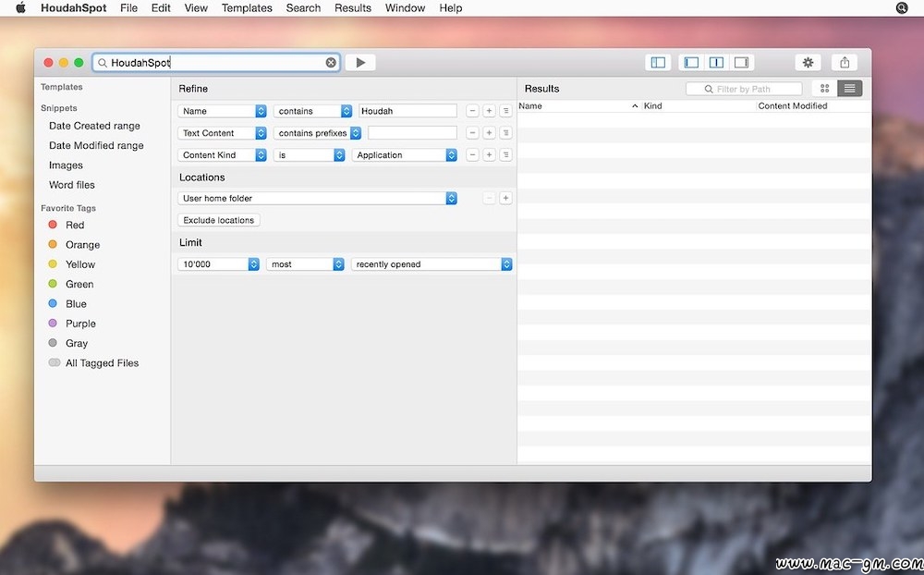
Task: Open options menu for Content Kind row
Action: pyautogui.click(x=505, y=154)
